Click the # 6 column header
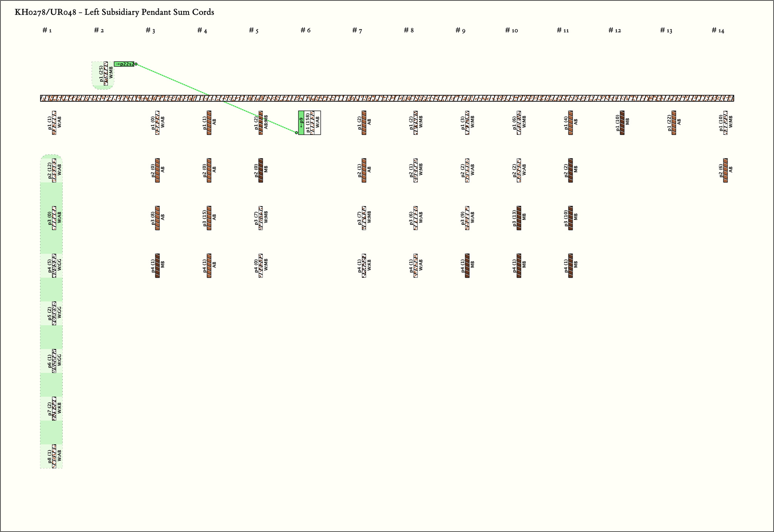This screenshot has width=774, height=532. [x=305, y=30]
